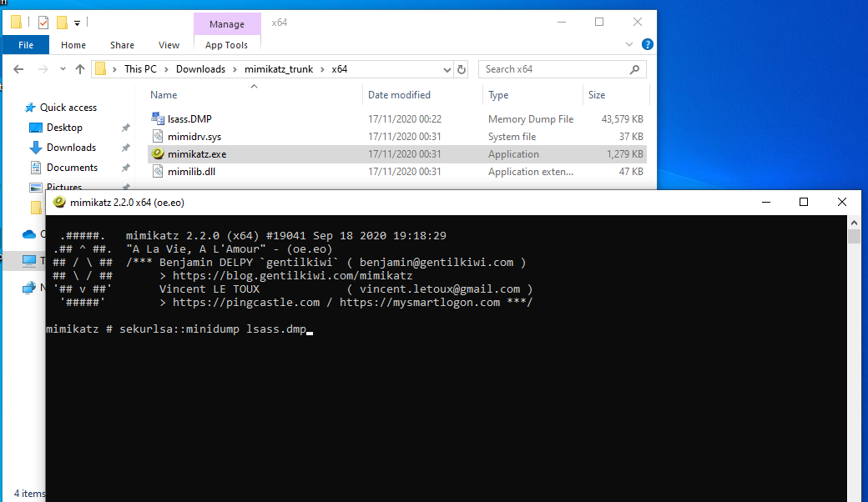Click the OneDrive cloud icon
Viewport: 868px width, 502px height.
click(28, 234)
